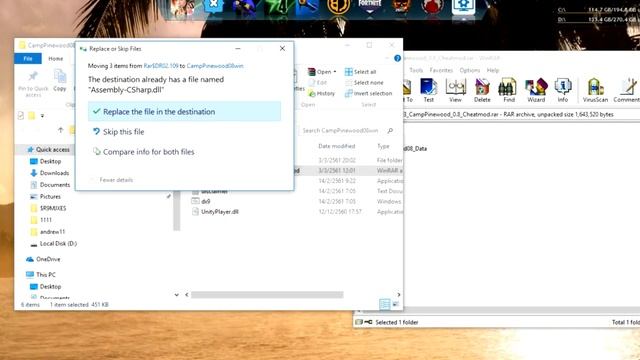Open the RarSDR02.109 source link
Screen dimensions: 640x360
pyautogui.click(x=161, y=66)
